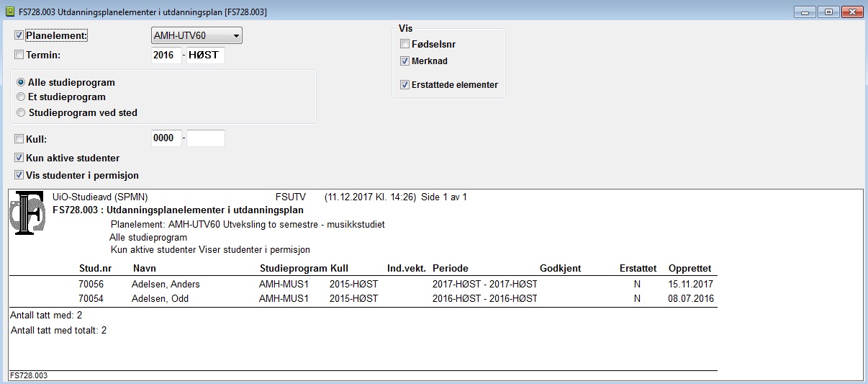Select the name Adelsen, Odd
This screenshot has width=868, height=384.
(160, 299)
